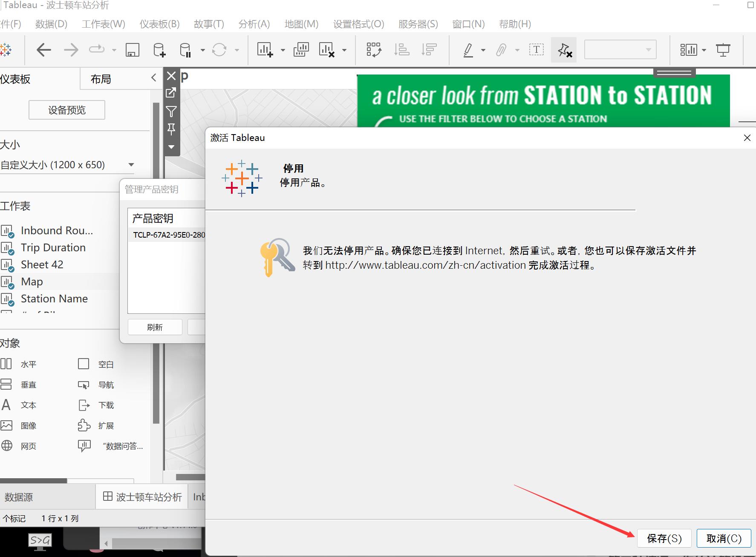This screenshot has height=557, width=756.
Task: Click the 网页 web page object
Action: tap(19, 446)
